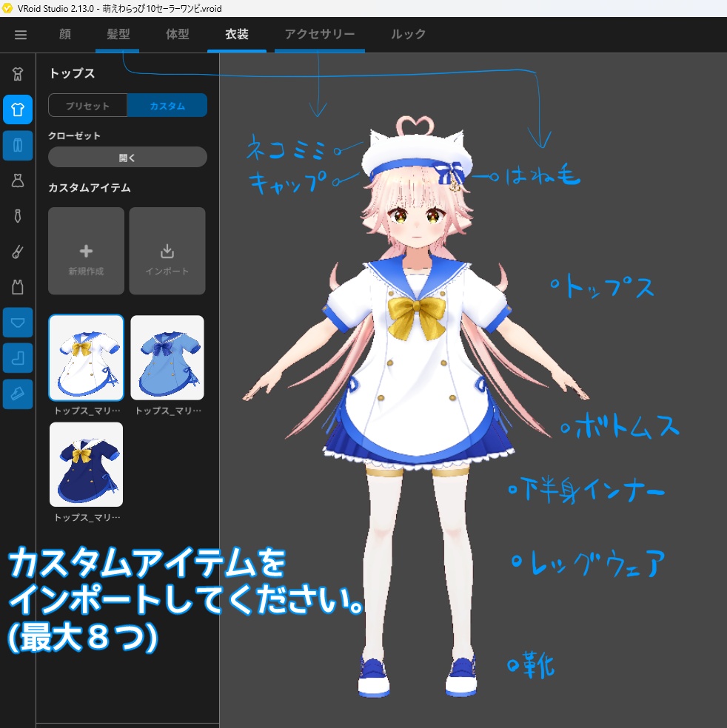
Task: Select the legwear sock icon
Action: pyautogui.click(x=18, y=358)
